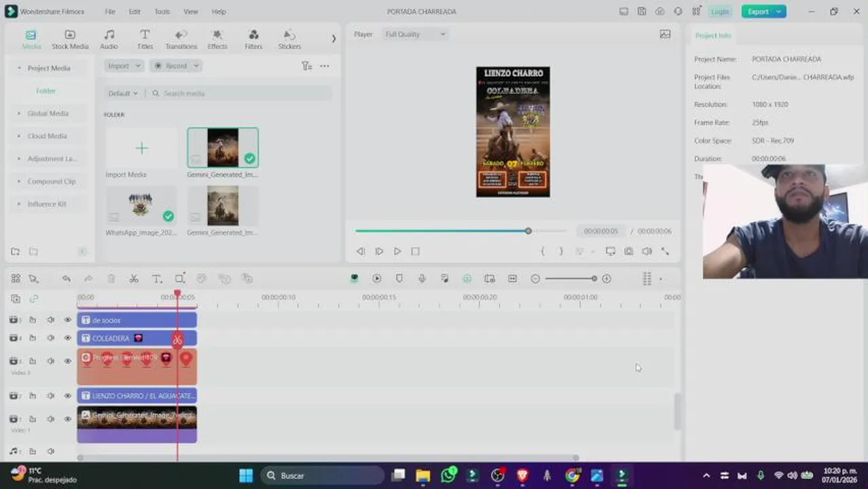Open WhatsApp from the taskbar
Image resolution: width=868 pixels, height=489 pixels.
(x=448, y=475)
